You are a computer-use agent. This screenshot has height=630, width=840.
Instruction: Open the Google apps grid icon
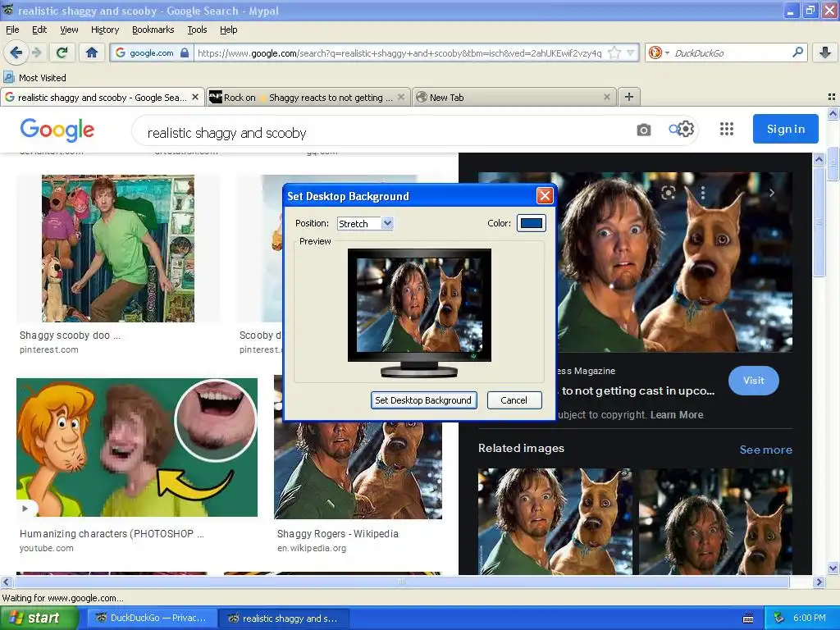coord(727,129)
